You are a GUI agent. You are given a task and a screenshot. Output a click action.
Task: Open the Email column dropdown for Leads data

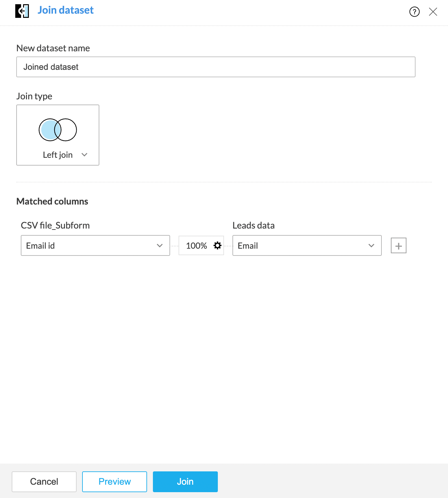tap(307, 245)
